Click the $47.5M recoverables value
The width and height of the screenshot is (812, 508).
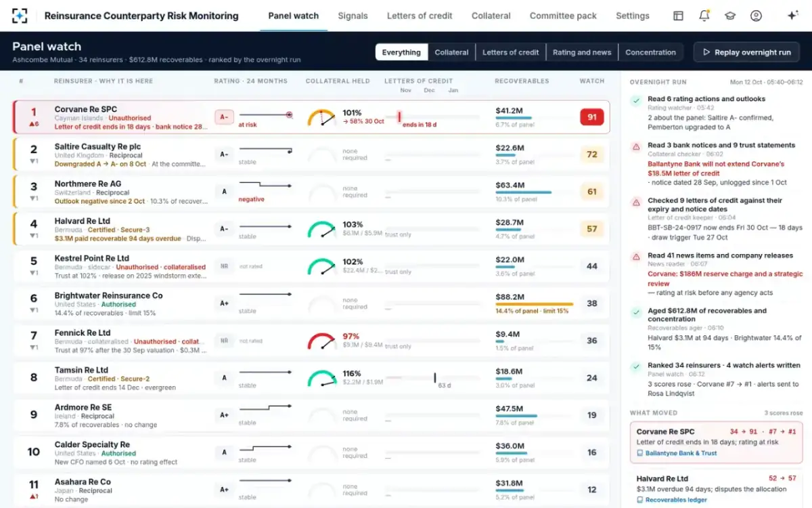point(510,408)
